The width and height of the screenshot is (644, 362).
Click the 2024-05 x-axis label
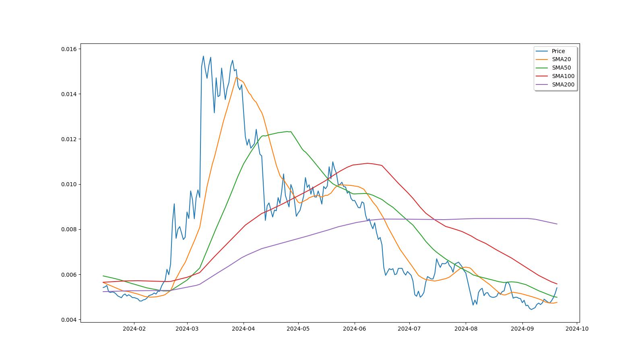(x=298, y=329)
